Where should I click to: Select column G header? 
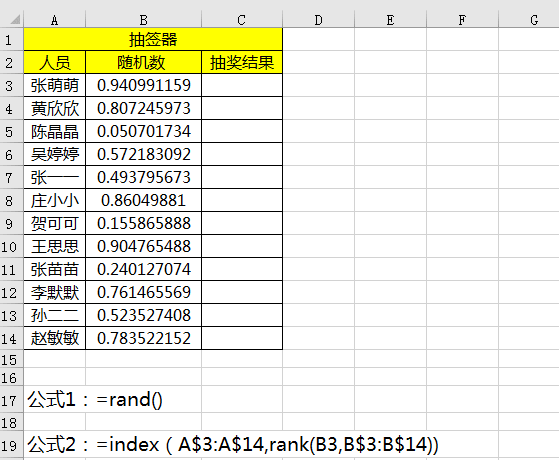click(529, 20)
